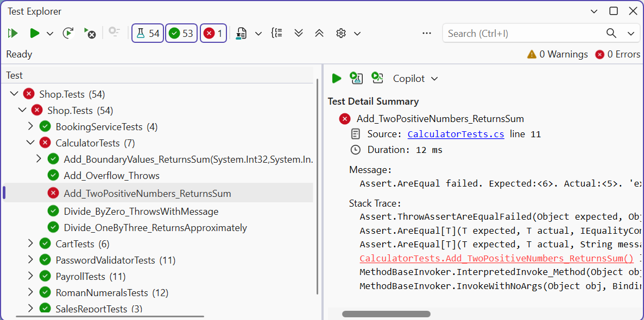644x320 pixels.
Task: Run failed tests icon
Action: click(90, 33)
